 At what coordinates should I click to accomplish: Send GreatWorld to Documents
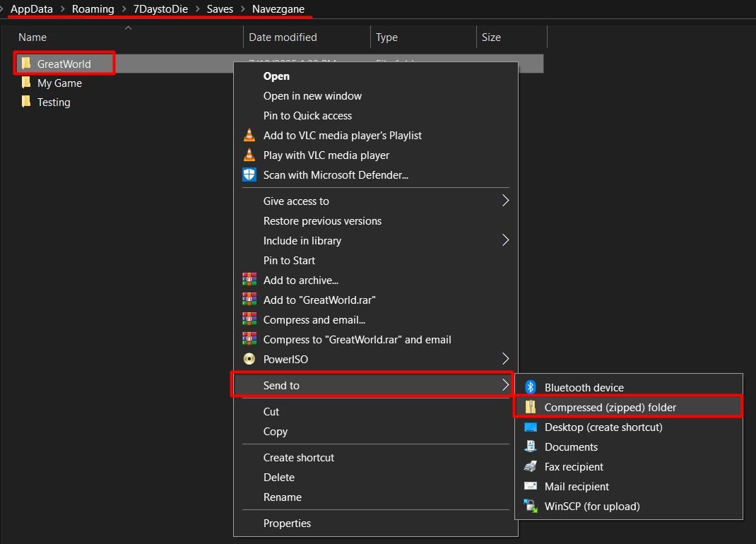572,447
